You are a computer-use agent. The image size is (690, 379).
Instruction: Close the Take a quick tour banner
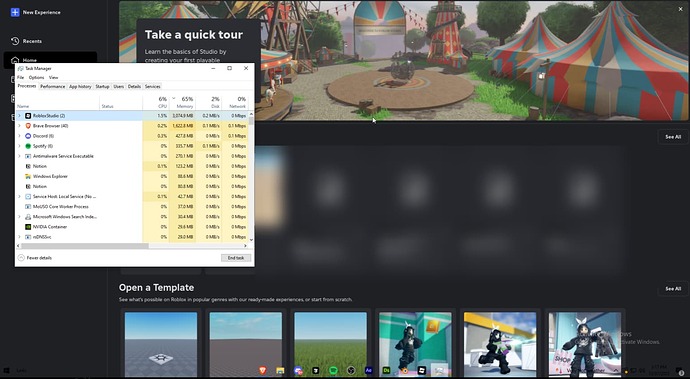tap(680, 9)
